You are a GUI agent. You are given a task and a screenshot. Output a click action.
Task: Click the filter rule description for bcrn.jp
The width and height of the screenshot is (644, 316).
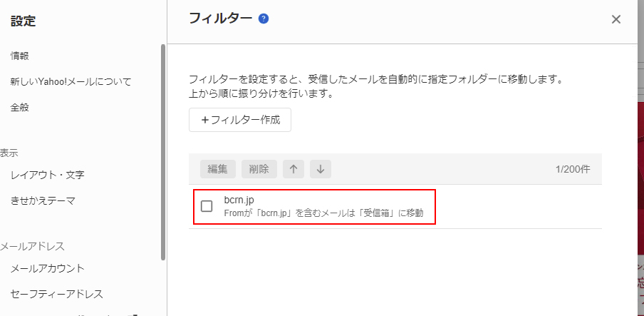(x=323, y=213)
